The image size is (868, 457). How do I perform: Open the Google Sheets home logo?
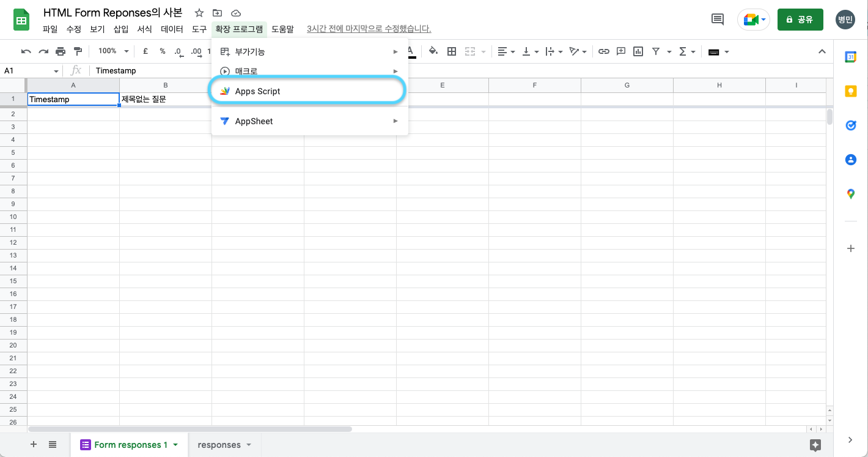coord(22,20)
